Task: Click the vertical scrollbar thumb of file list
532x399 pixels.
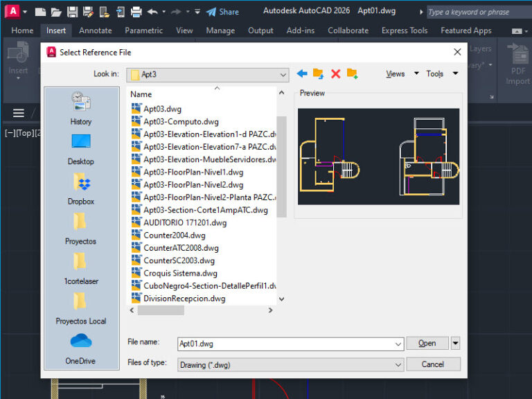Action: pyautogui.click(x=282, y=166)
